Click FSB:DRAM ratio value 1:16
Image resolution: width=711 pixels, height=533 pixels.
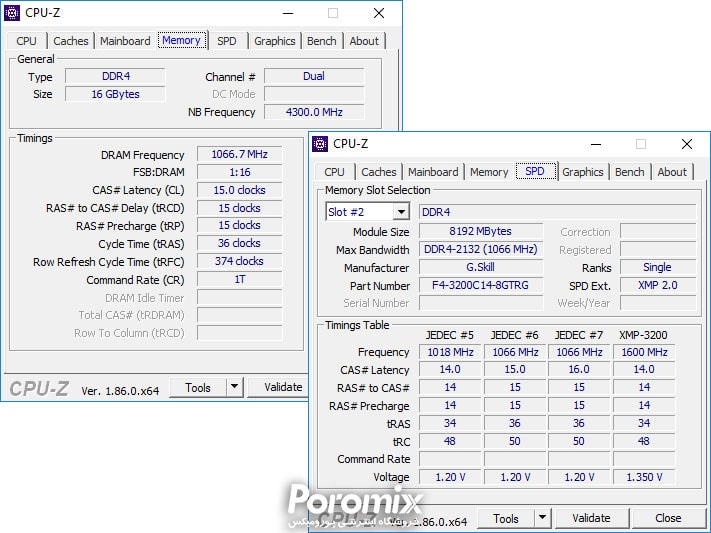click(x=239, y=172)
